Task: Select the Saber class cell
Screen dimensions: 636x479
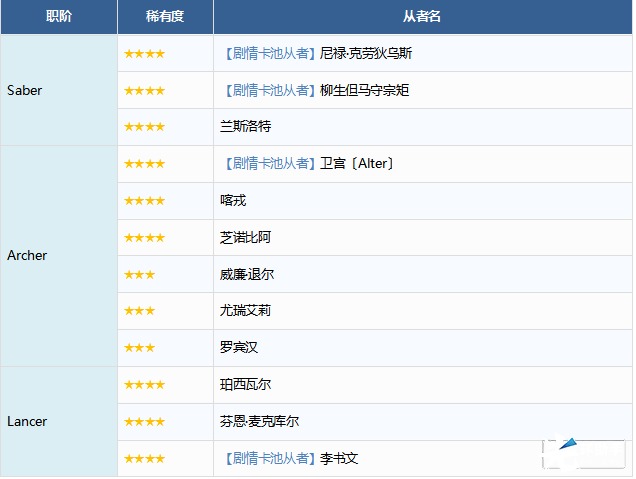Action: pos(25,91)
